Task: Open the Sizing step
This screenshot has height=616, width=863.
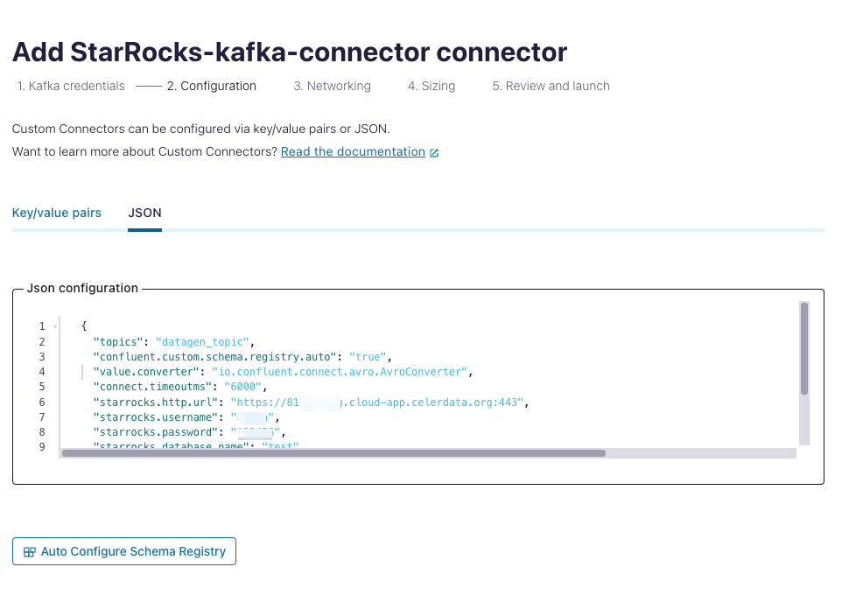Action: (431, 86)
